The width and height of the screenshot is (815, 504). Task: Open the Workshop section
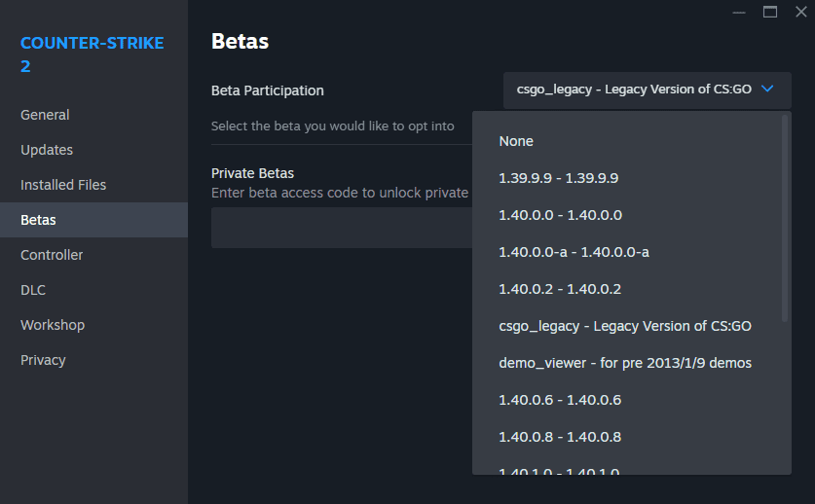[53, 325]
